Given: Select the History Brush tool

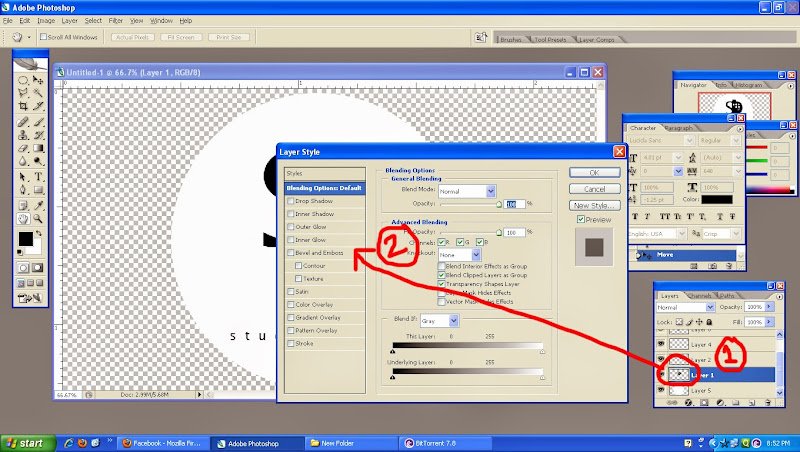Looking at the screenshot, I should pos(38,135).
